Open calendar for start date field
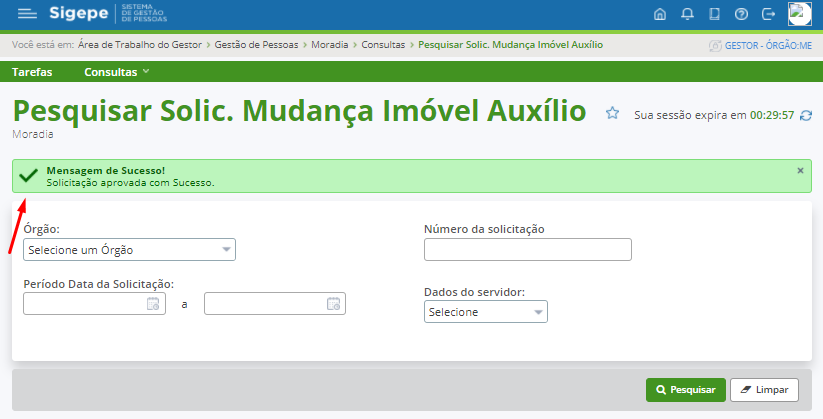 pyautogui.click(x=153, y=303)
